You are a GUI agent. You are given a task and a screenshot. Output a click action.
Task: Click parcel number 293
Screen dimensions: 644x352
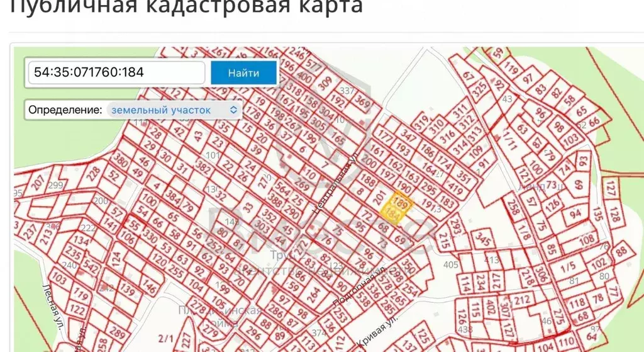click(x=455, y=226)
